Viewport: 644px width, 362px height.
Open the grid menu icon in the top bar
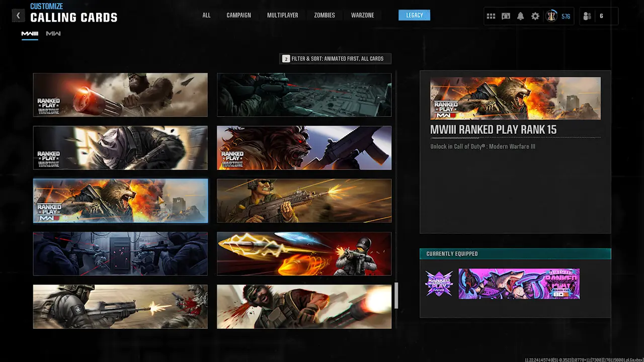(491, 16)
